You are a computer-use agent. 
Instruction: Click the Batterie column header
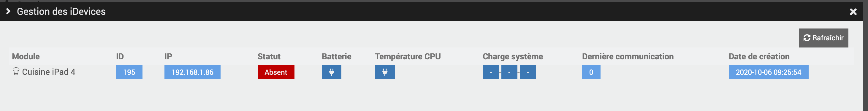tap(336, 56)
